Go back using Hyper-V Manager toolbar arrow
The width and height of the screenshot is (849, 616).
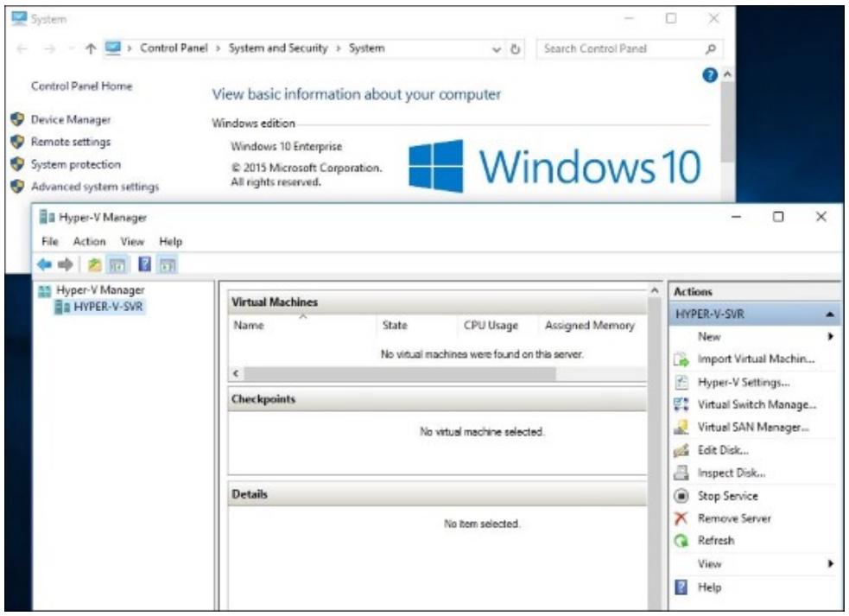tap(44, 264)
